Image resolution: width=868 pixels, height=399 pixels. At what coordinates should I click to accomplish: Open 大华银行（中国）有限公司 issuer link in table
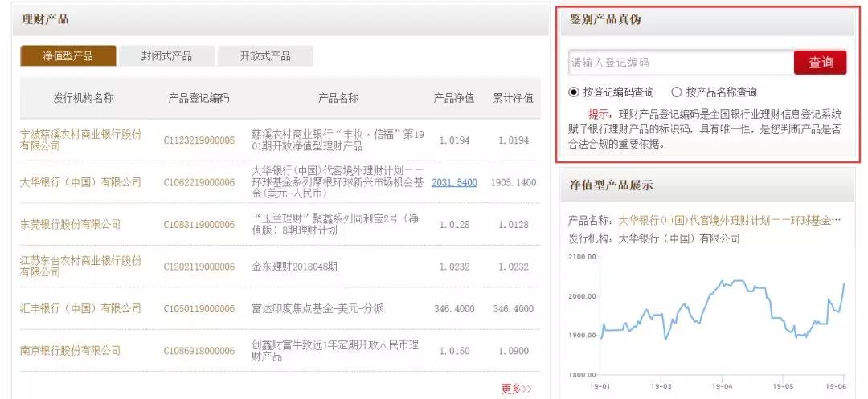tap(81, 182)
